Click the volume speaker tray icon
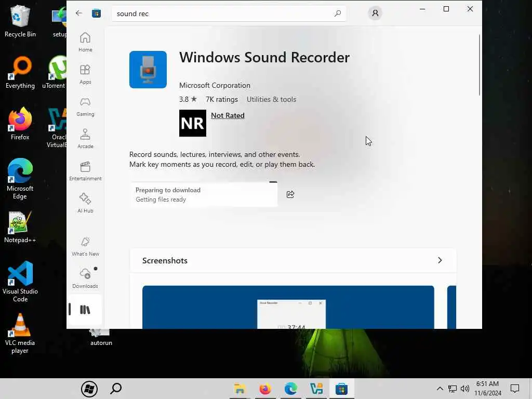The image size is (532, 399). point(465,389)
